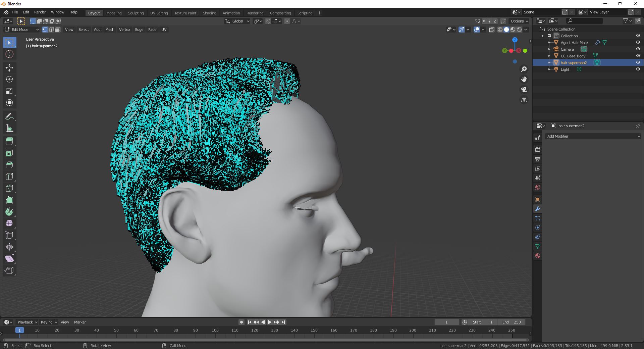This screenshot has width=644, height=349.
Task: Choose the combined Transform tool
Action: pyautogui.click(x=9, y=103)
